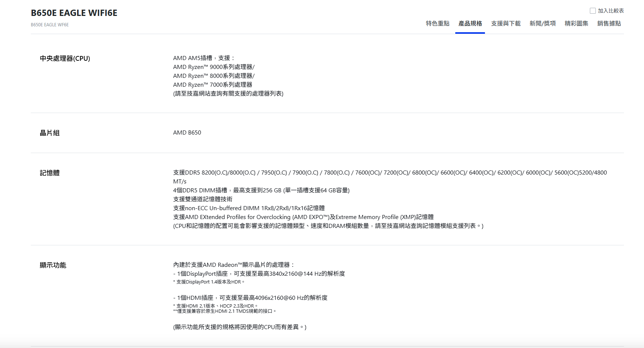Click 支援HDMI 2.1版本 HDCP 2.3 footnote

point(215,306)
